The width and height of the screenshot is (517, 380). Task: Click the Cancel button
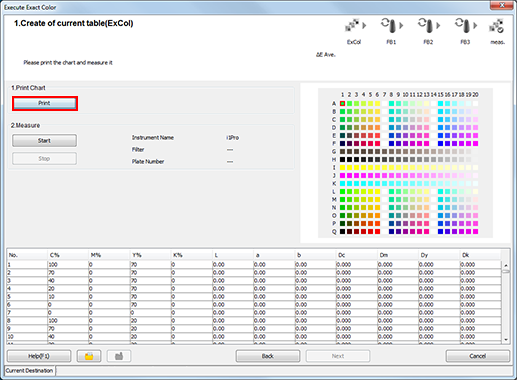tap(478, 356)
